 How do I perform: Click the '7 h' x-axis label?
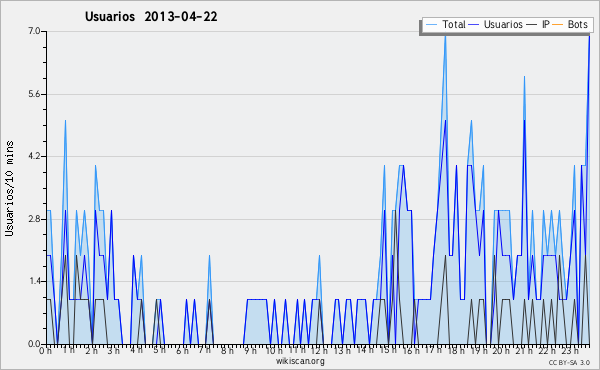[205, 350]
